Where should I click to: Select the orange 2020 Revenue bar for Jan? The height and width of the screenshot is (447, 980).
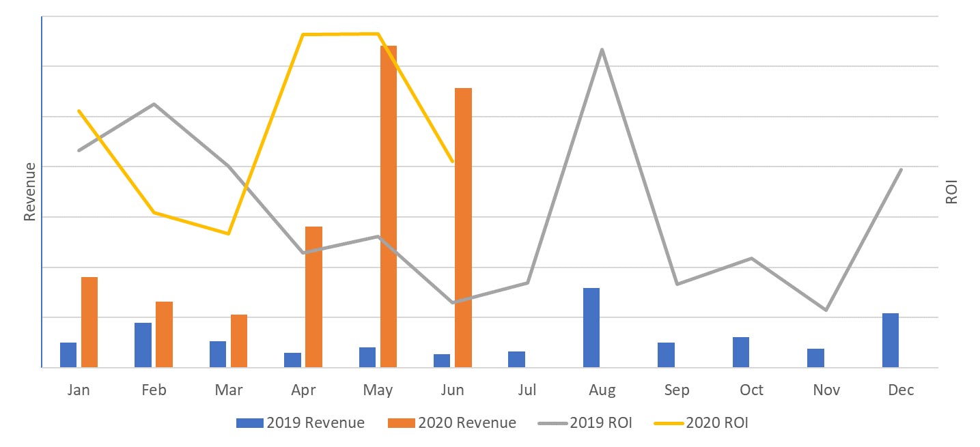(x=89, y=322)
